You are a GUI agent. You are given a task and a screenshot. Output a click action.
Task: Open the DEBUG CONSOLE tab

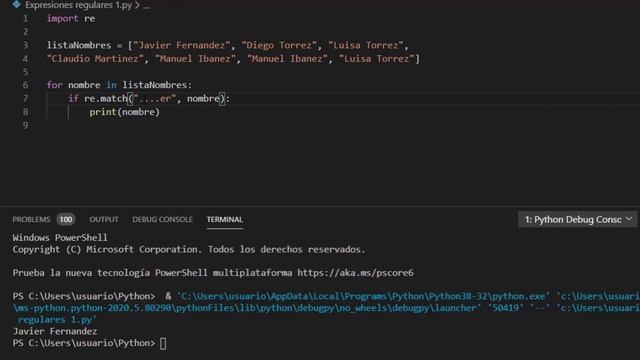point(162,220)
